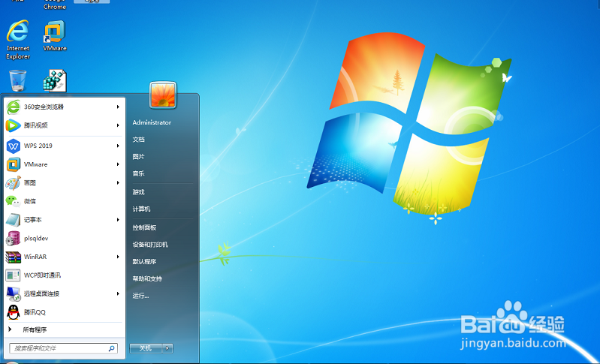Open 音乐 from Start menu
This screenshot has height=364, width=600.
pos(138,173)
